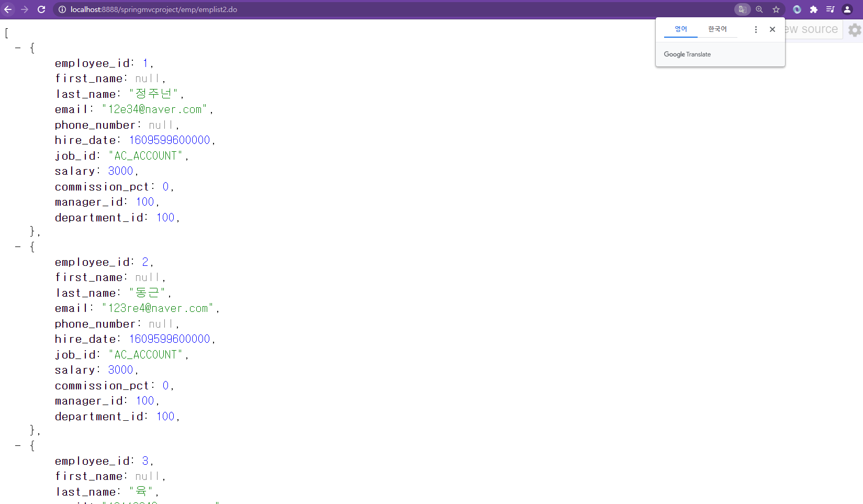The width and height of the screenshot is (863, 504).
Task: Click the email value 123re4@naver.com
Action: point(158,308)
